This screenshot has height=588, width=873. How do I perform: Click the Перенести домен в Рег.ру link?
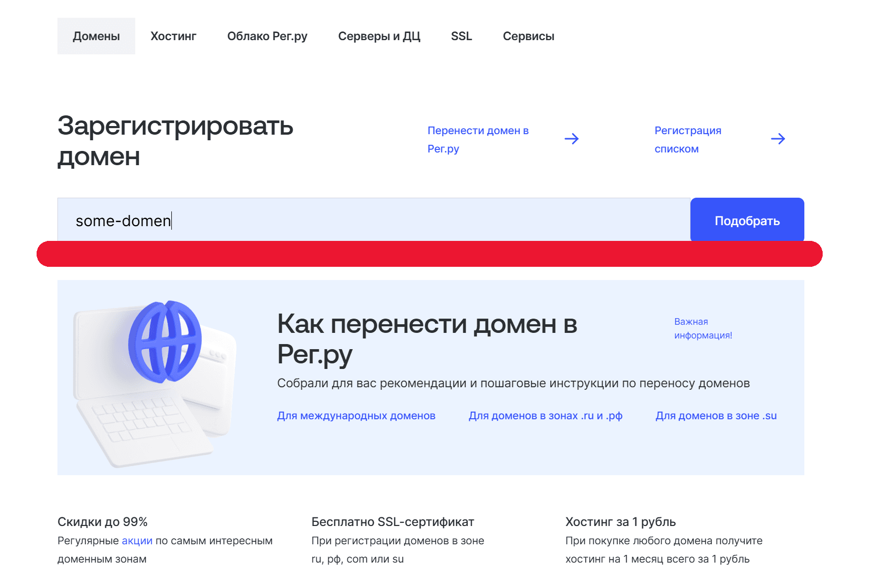point(478,139)
